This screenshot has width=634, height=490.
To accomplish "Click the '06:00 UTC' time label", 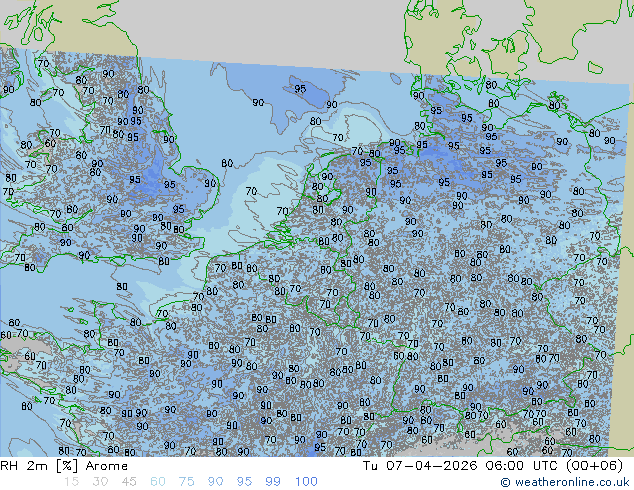I will [x=523, y=466].
